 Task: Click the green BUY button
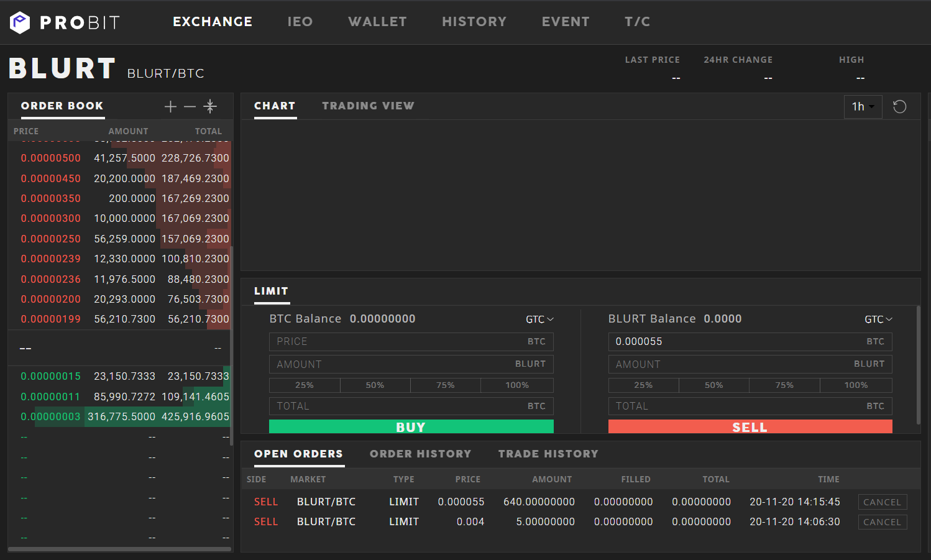(411, 426)
